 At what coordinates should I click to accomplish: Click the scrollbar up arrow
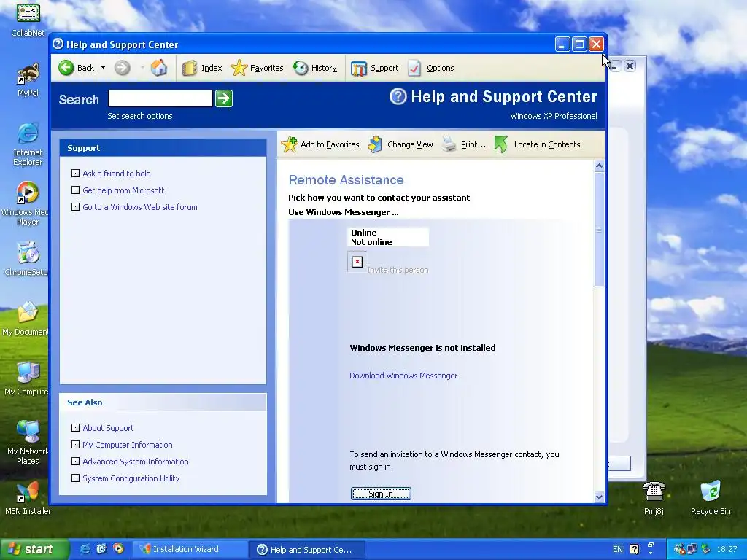600,166
